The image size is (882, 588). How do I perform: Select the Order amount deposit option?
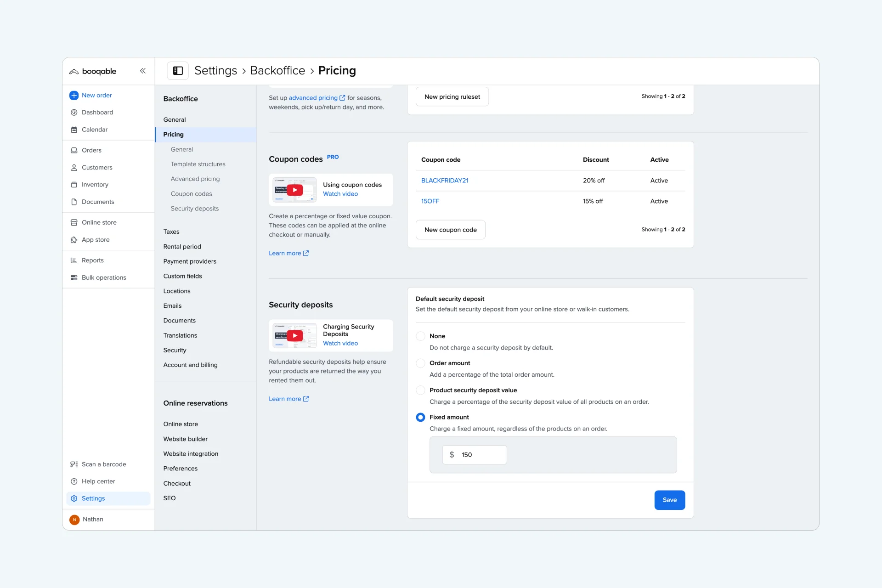pyautogui.click(x=420, y=363)
